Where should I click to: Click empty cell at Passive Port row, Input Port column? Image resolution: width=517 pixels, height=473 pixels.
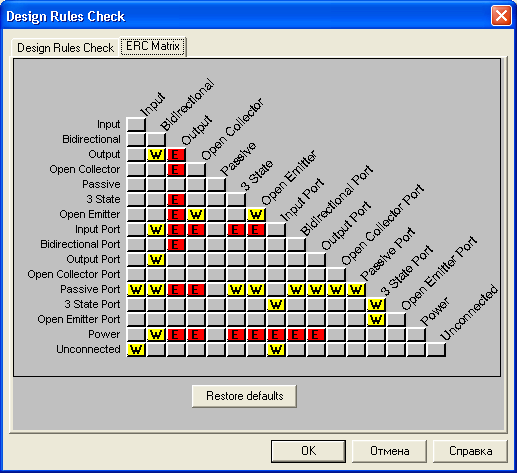pyautogui.click(x=276, y=289)
